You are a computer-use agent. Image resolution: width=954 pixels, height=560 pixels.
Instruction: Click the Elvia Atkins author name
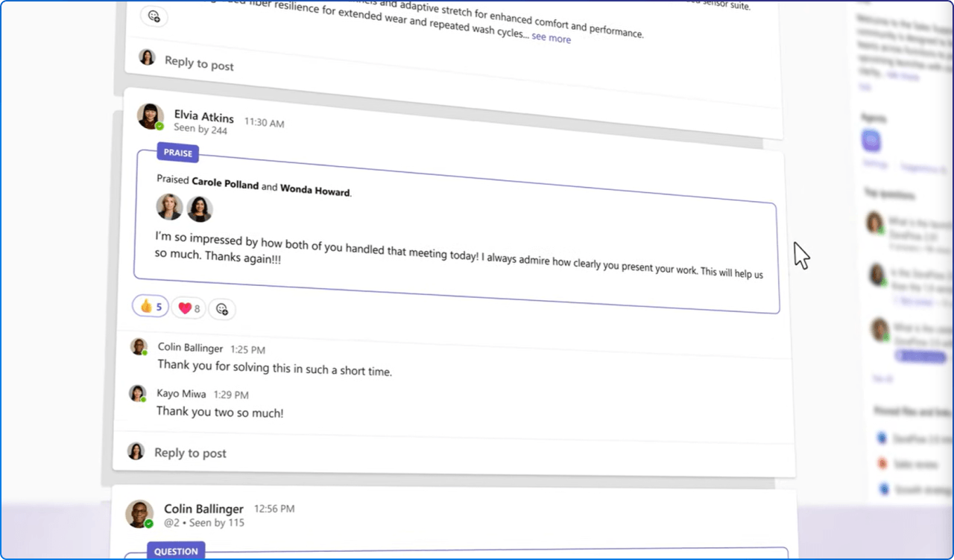(x=203, y=117)
